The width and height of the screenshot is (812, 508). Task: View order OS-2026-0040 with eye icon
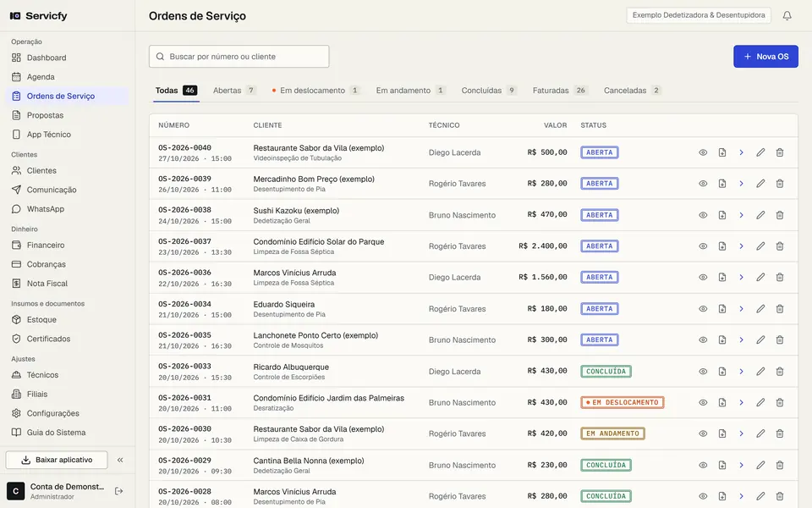(703, 152)
